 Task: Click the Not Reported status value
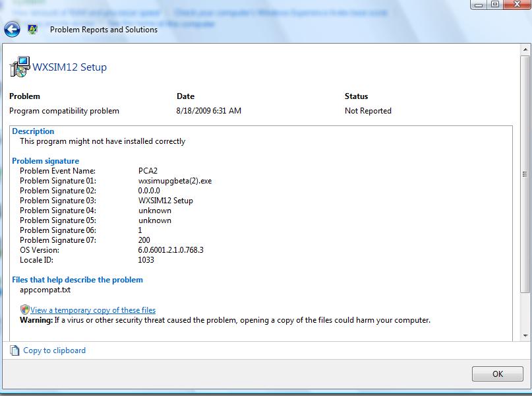368,111
